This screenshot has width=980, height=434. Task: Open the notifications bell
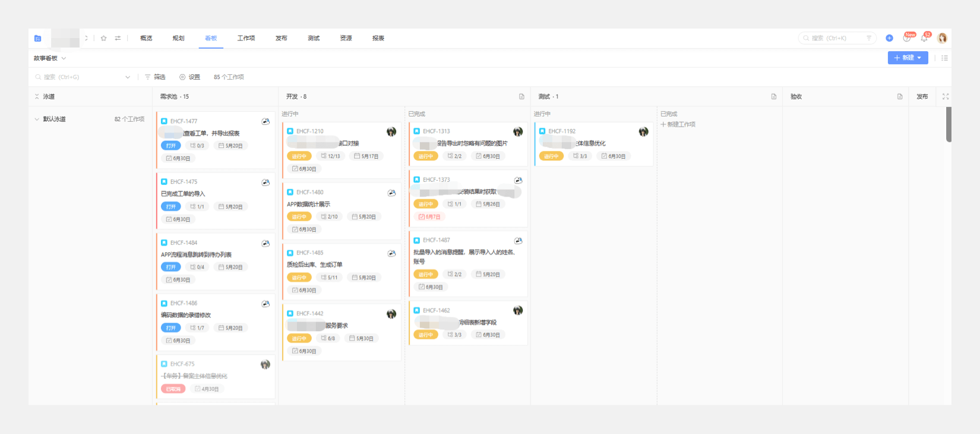coord(924,38)
